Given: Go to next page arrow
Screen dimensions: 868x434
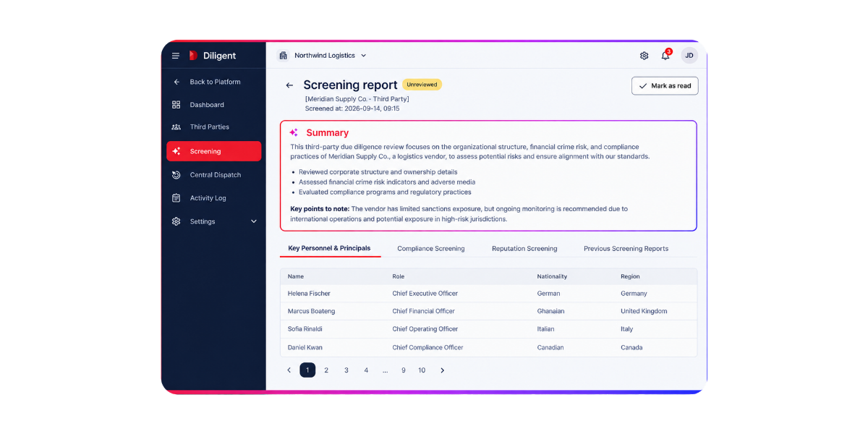Looking at the screenshot, I should (443, 370).
